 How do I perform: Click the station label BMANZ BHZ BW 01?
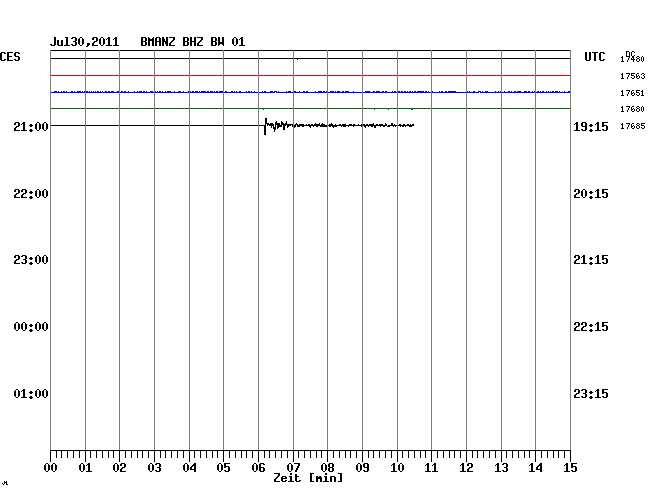click(193, 42)
